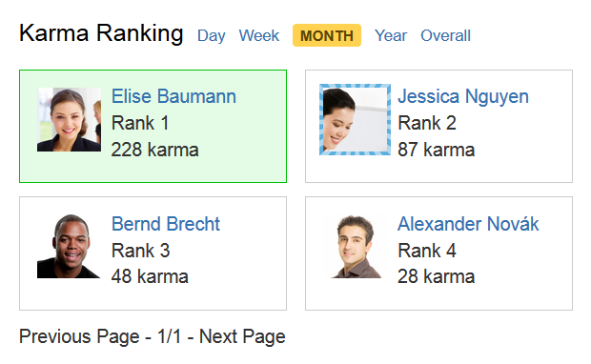Viewport: 591px width, 364px height.
Task: Follow the Jessica Nguyen name link
Action: (x=463, y=97)
